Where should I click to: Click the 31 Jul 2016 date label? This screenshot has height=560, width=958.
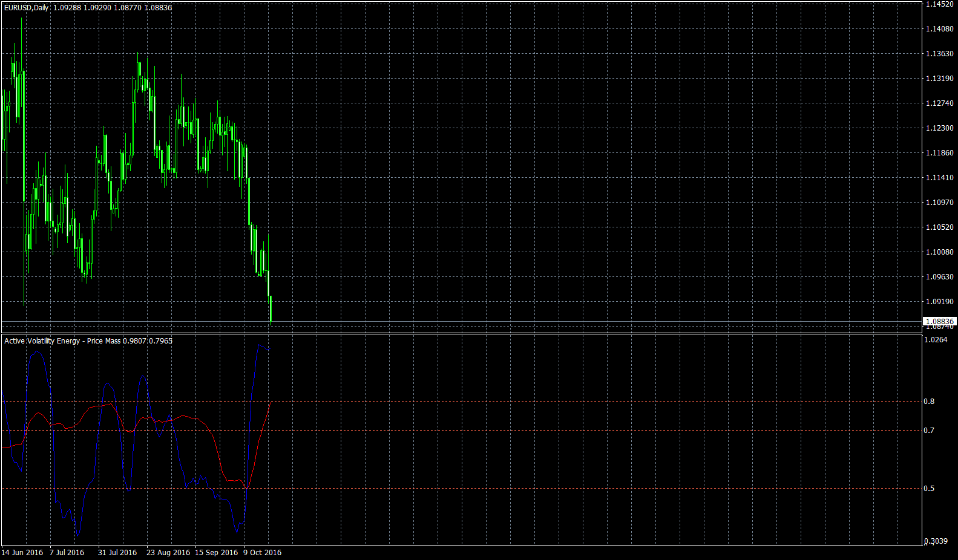pos(117,553)
